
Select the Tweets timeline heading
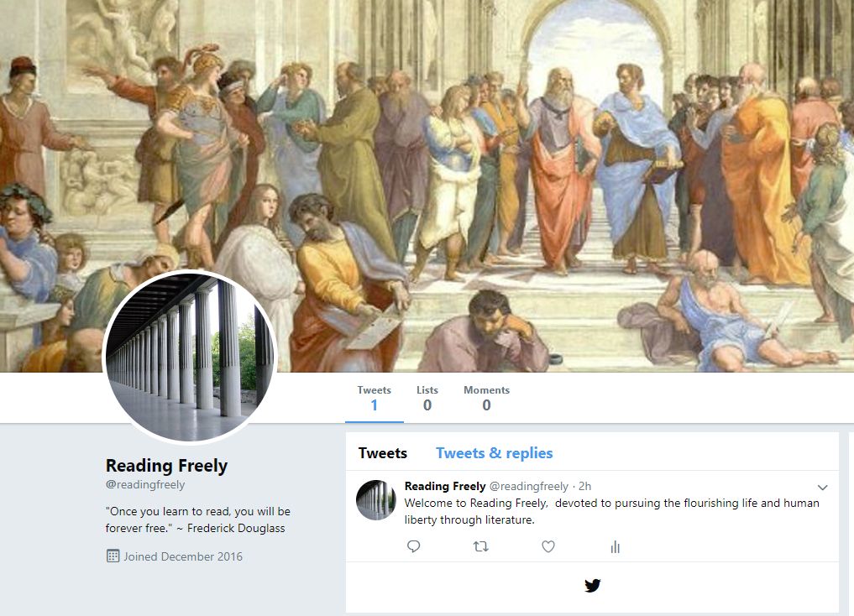click(382, 452)
